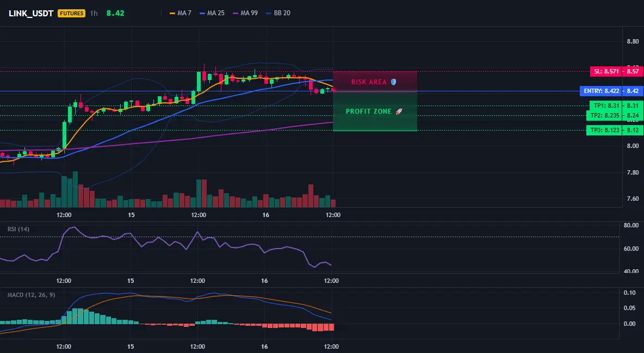Click the RSI 80.00 axis value
Image resolution: width=644 pixels, height=353 pixels.
click(631, 225)
